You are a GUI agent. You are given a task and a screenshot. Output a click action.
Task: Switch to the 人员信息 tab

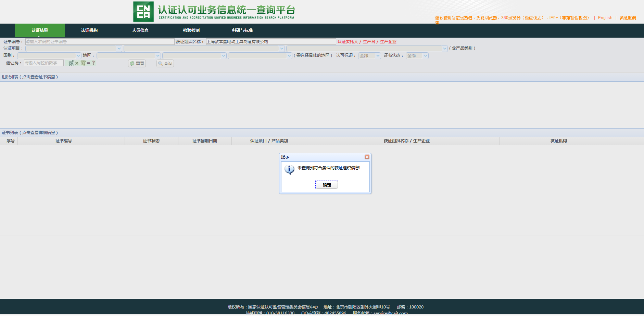[140, 30]
